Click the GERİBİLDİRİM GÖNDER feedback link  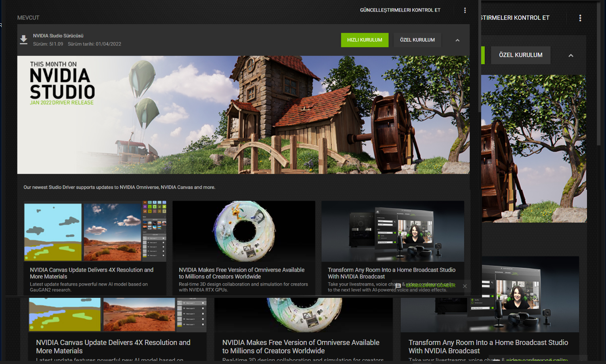pos(430,286)
